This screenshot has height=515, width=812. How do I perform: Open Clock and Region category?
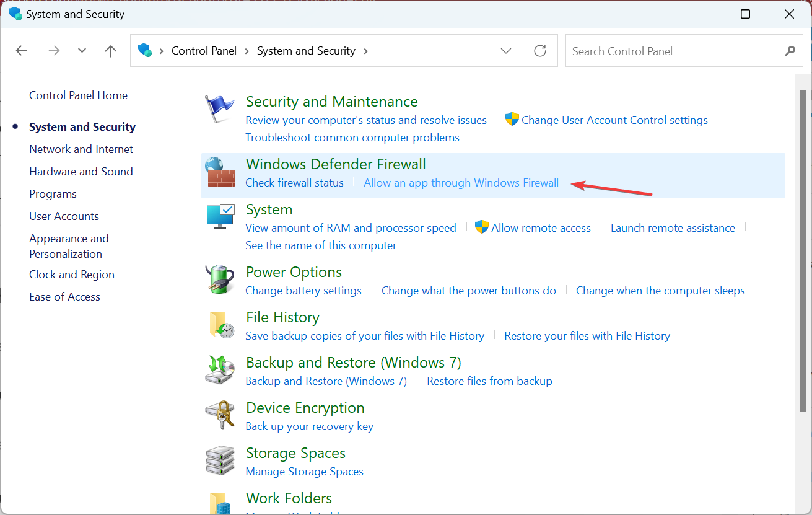coord(72,274)
